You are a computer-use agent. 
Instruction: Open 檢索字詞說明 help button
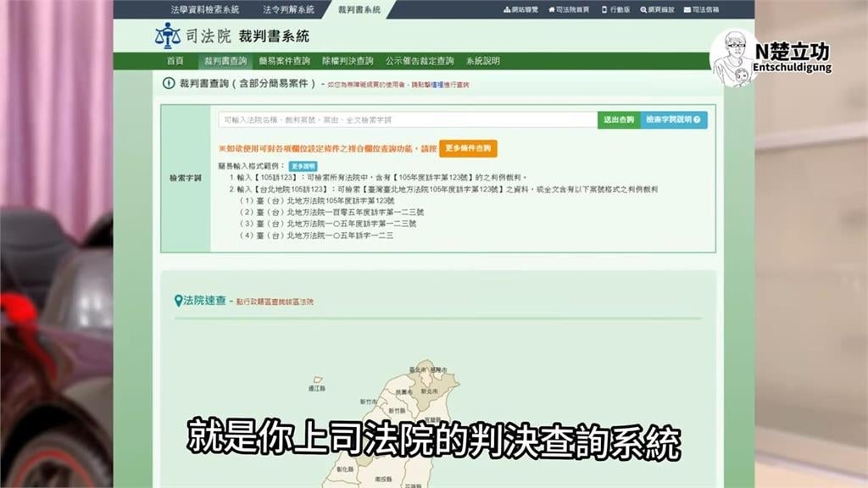click(x=674, y=120)
